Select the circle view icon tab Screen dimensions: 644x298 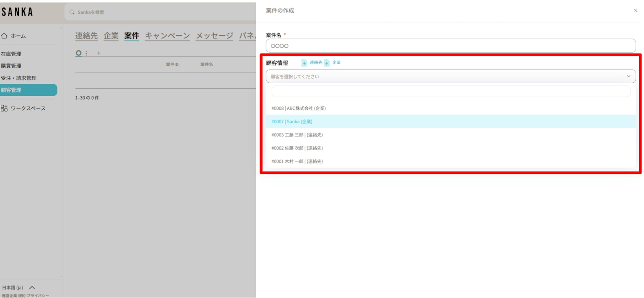pos(79,53)
